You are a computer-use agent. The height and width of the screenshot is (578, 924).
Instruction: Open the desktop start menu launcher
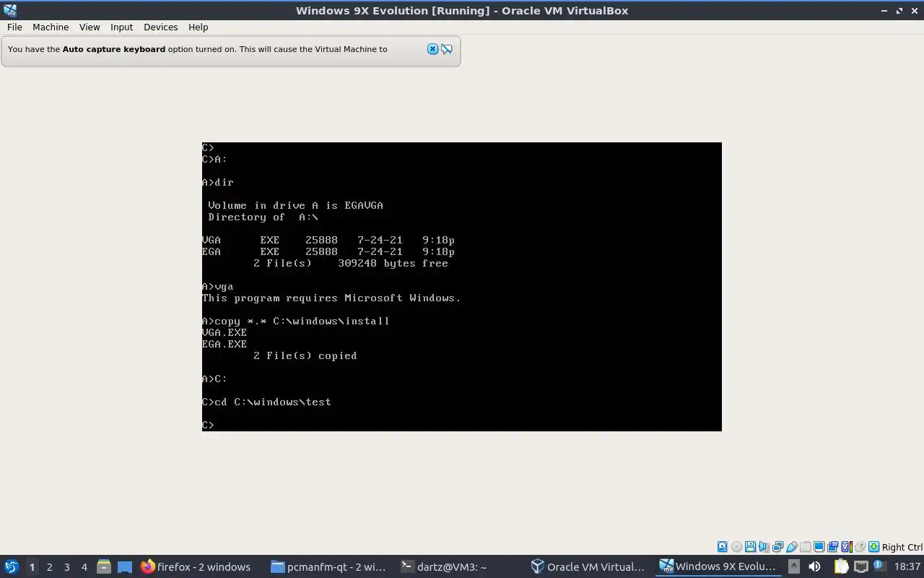(x=11, y=566)
